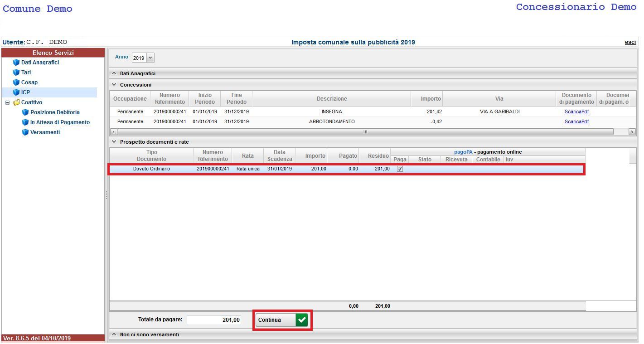Expand the Non ci sono versamenti section

point(114,334)
